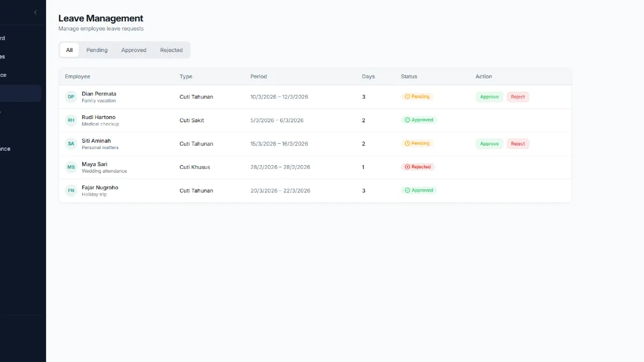Click the 'Cuti Sakit' type cell
Viewport: 644px width, 362px height.
[x=192, y=120]
